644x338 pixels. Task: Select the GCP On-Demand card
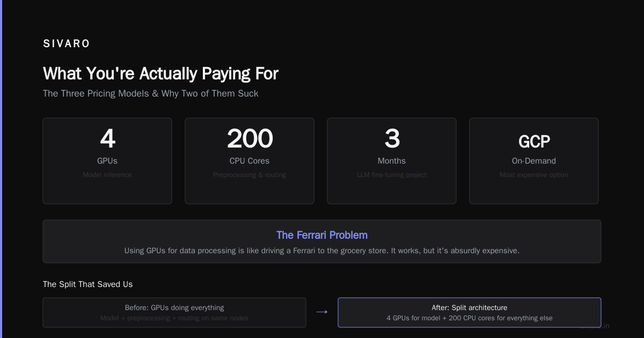[534, 161]
